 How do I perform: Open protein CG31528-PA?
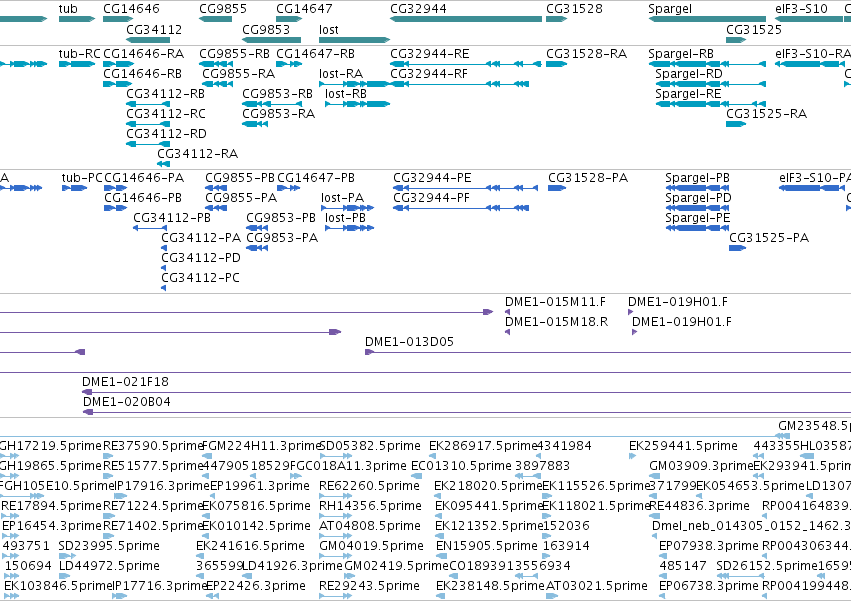[x=588, y=178]
